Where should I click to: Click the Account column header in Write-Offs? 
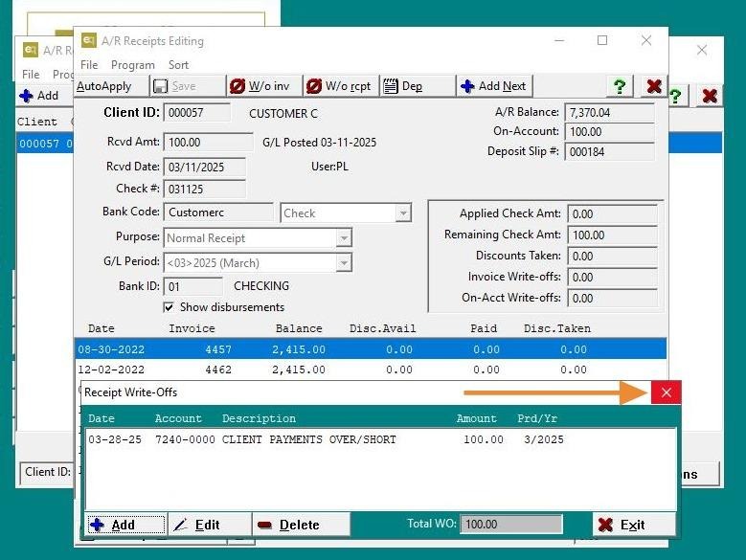[178, 418]
